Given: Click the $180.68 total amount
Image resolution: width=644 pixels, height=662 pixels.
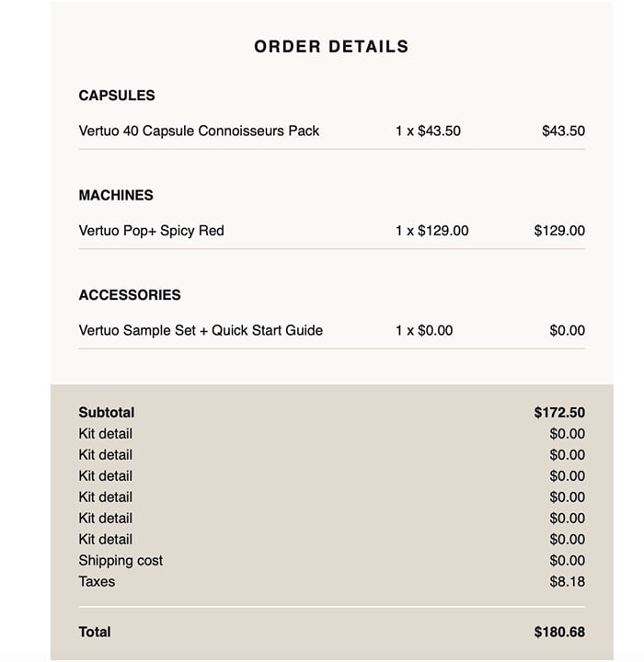Looking at the screenshot, I should click(559, 632).
